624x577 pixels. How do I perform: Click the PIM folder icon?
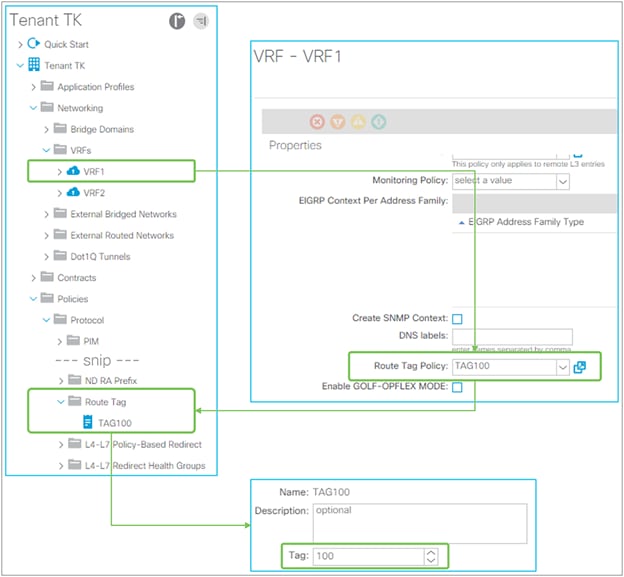click(73, 340)
